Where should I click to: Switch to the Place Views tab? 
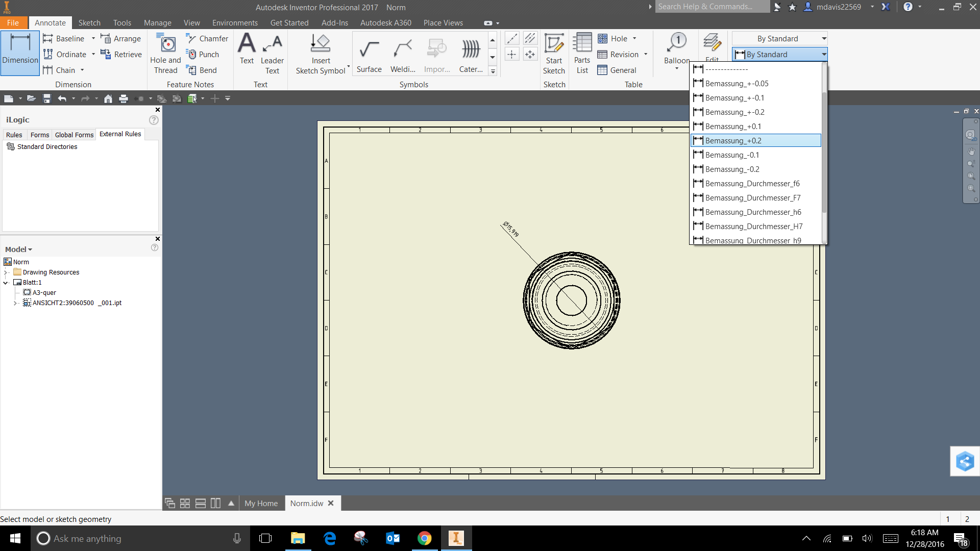[443, 23]
